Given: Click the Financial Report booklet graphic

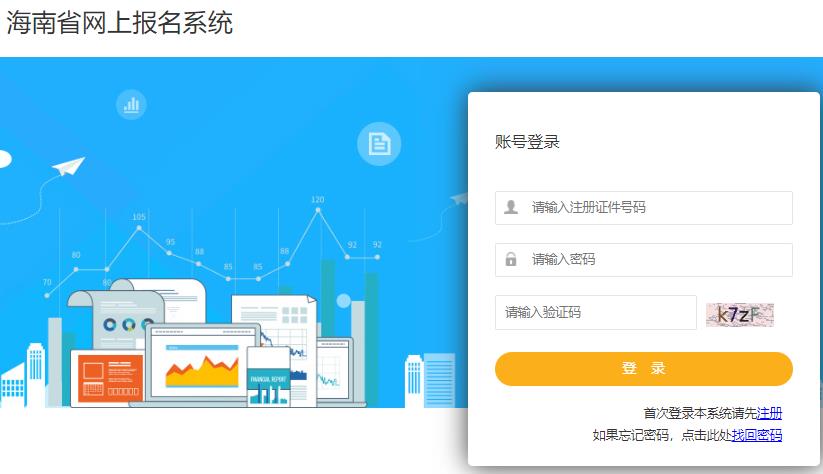Looking at the screenshot, I should 268,376.
